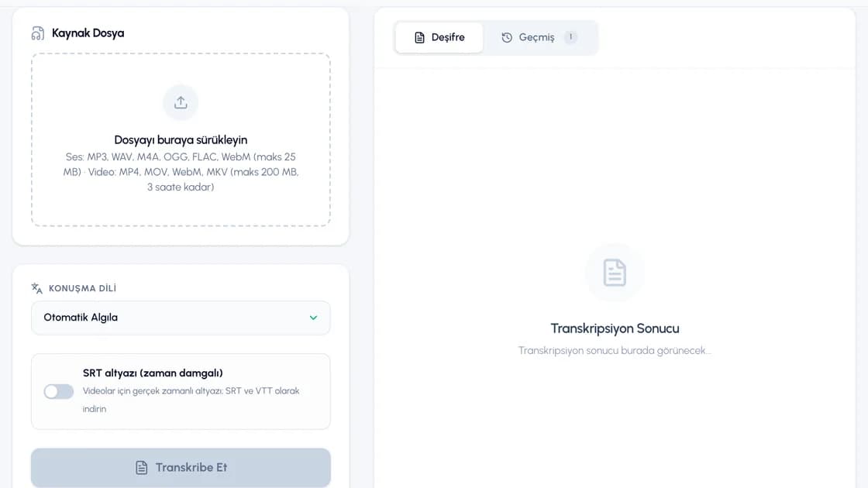The width and height of the screenshot is (868, 488).
Task: Click the large document icon above Transkripsiyon Sonucu
Action: (x=615, y=273)
